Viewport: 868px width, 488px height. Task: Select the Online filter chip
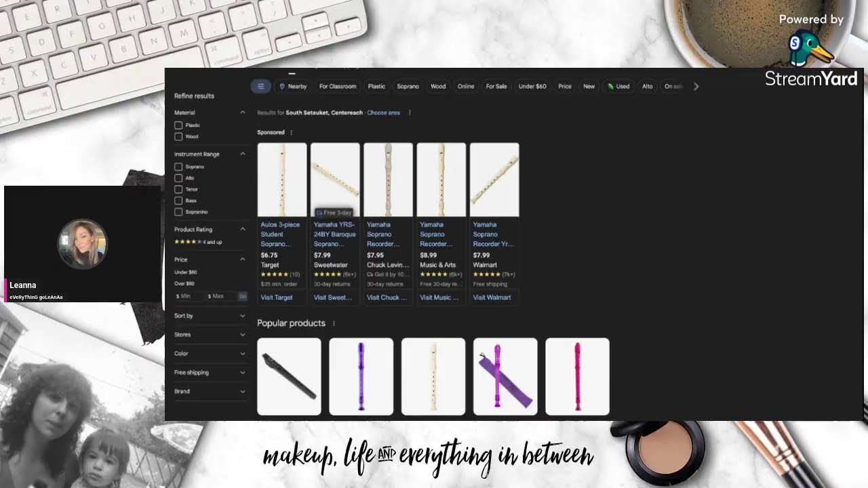[x=466, y=86]
